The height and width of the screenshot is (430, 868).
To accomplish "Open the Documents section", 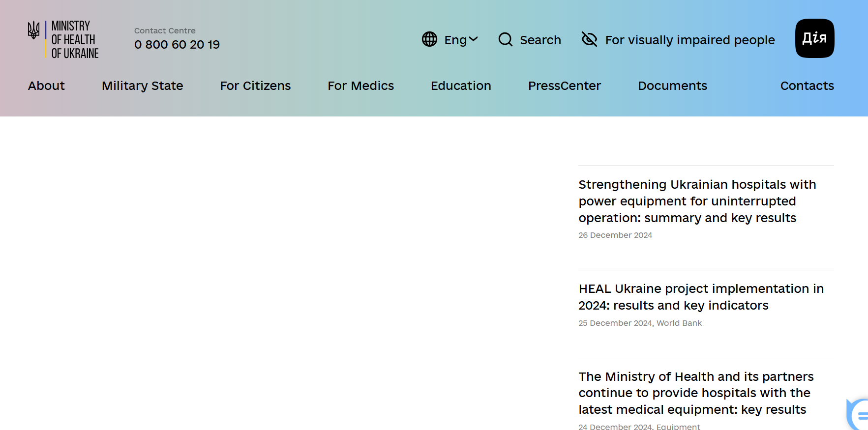I will coord(672,86).
